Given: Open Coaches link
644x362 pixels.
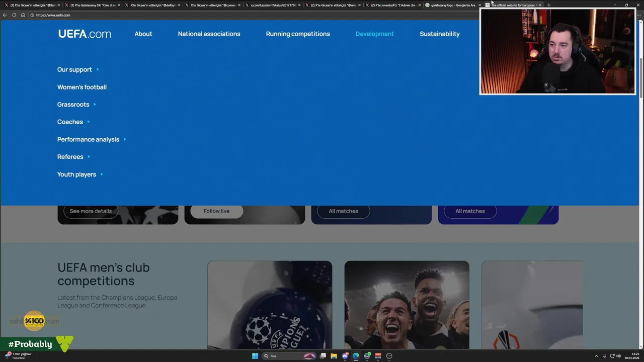Looking at the screenshot, I should pyautogui.click(x=70, y=122).
